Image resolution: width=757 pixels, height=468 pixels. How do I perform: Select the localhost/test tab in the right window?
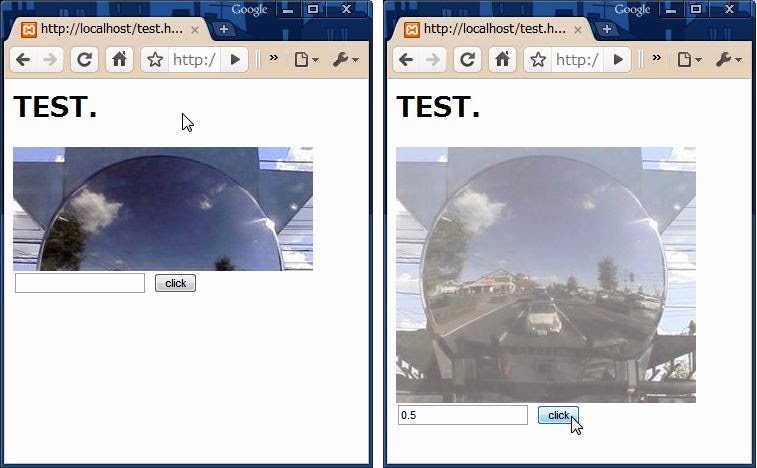pos(493,29)
